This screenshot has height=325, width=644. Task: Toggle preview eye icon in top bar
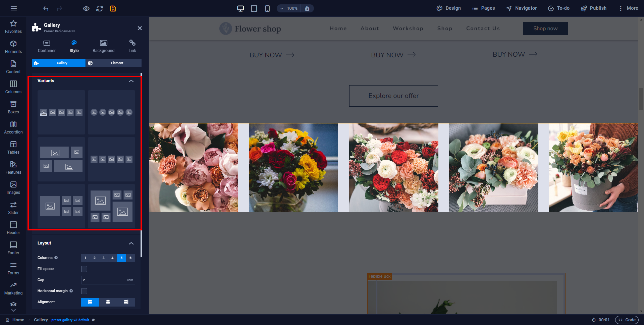(x=86, y=8)
